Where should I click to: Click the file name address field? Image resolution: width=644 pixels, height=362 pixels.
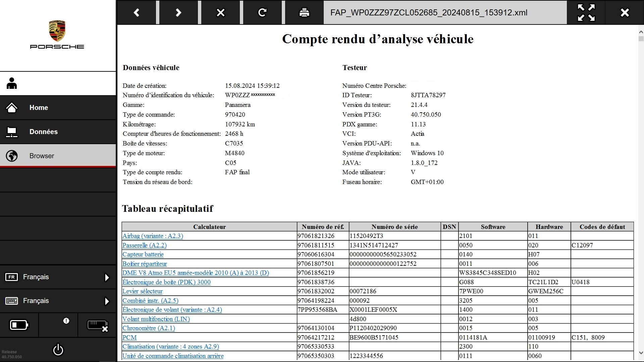click(x=445, y=12)
